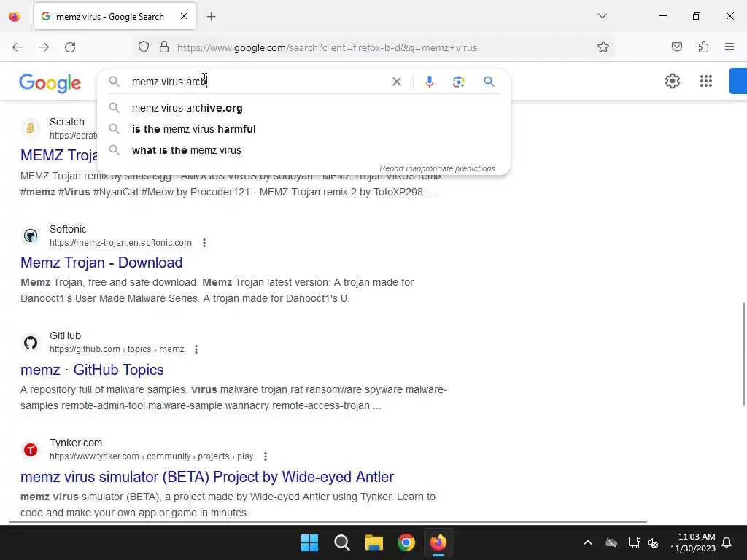The height and width of the screenshot is (560, 747).
Task: Go to Google homepage via logo
Action: [50, 83]
